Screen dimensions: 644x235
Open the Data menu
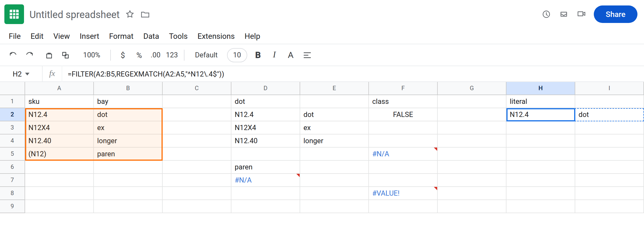(151, 36)
